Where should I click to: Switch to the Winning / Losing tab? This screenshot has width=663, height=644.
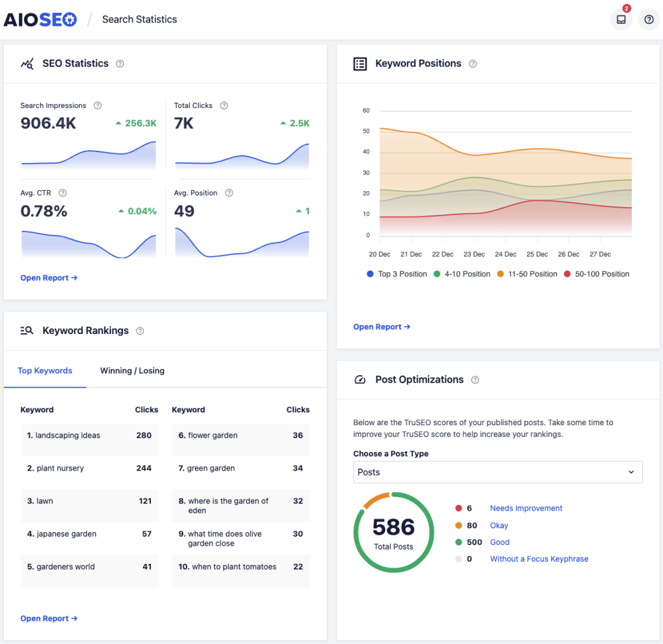(132, 371)
